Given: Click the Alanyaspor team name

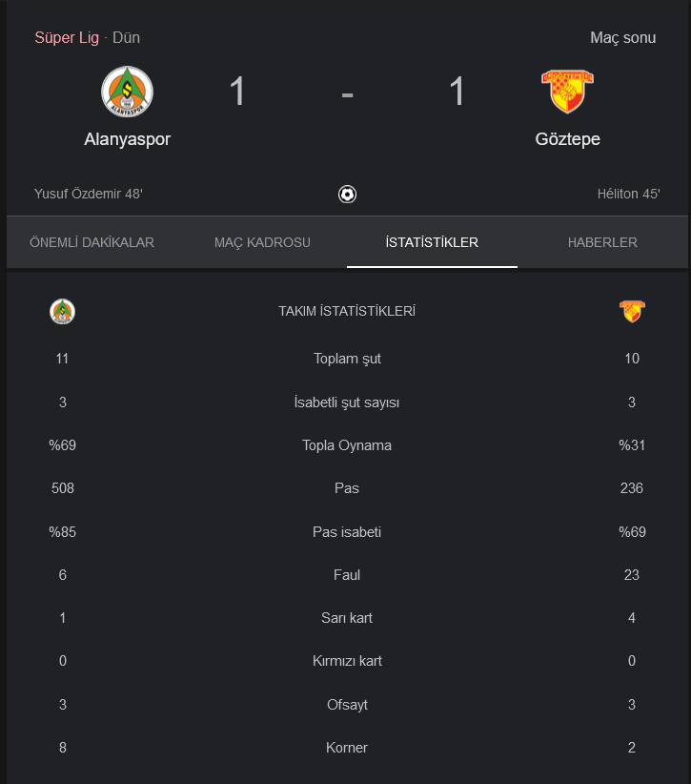Looking at the screenshot, I should click(x=127, y=139).
